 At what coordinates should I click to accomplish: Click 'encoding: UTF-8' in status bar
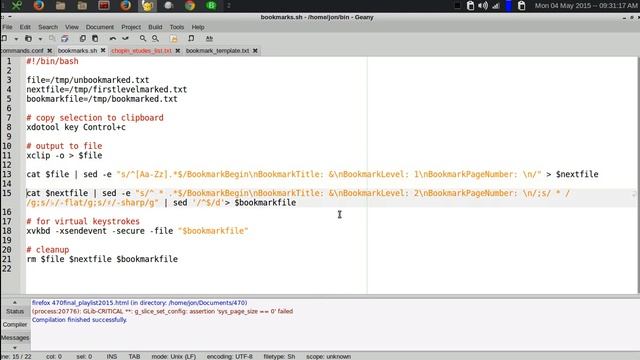tap(230, 356)
